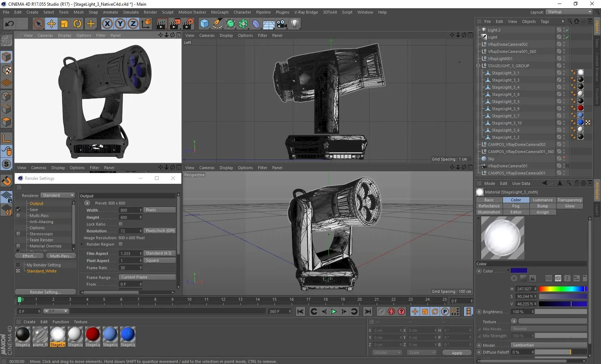601x364 pixels.
Task: Add a Light object
Action: 294,24
